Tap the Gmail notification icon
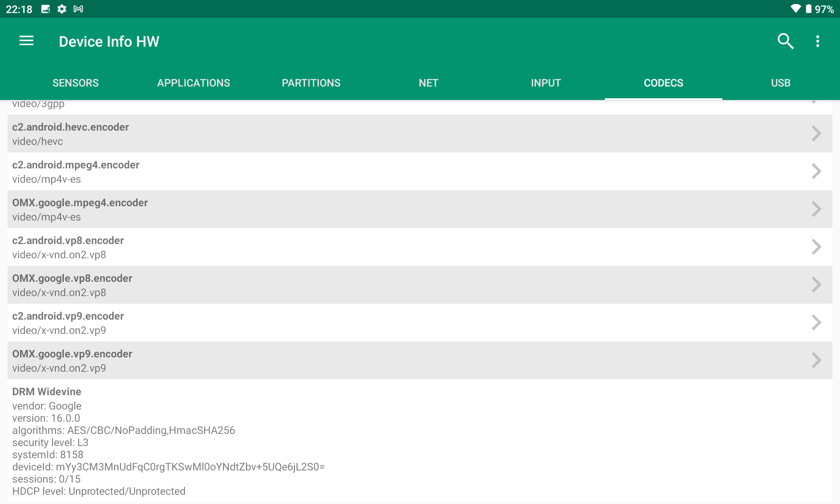This screenshot has width=840, height=504. [x=78, y=9]
